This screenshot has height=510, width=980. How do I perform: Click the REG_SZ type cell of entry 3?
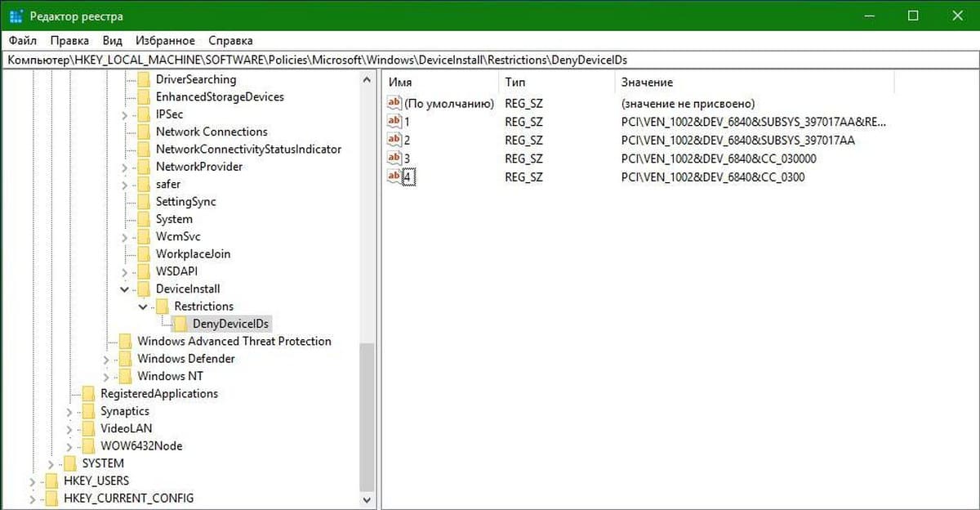(523, 159)
